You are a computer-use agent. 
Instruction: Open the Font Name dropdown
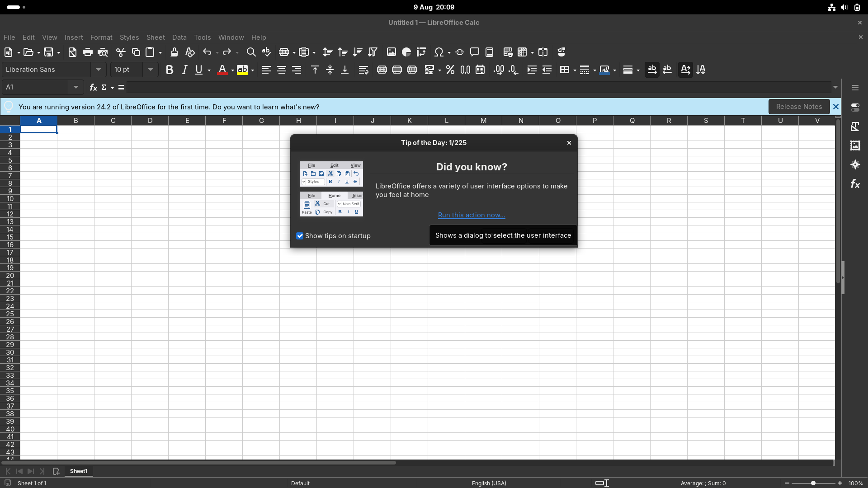pyautogui.click(x=98, y=70)
